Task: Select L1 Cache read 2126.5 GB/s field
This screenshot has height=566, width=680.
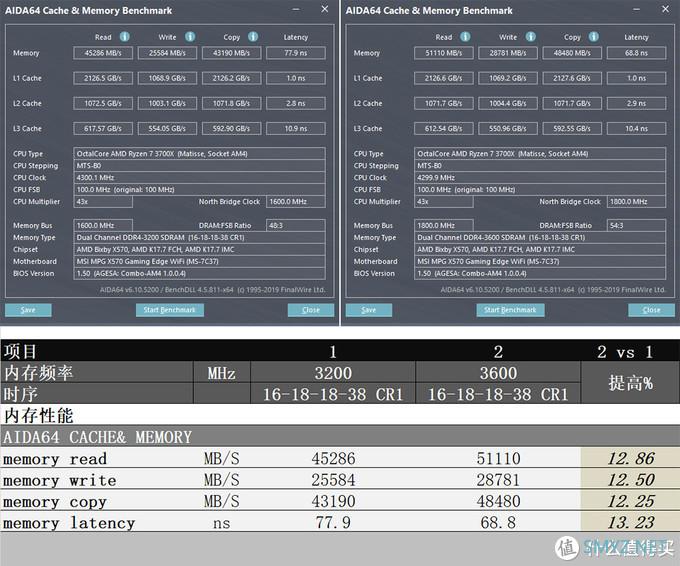Action: point(103,79)
